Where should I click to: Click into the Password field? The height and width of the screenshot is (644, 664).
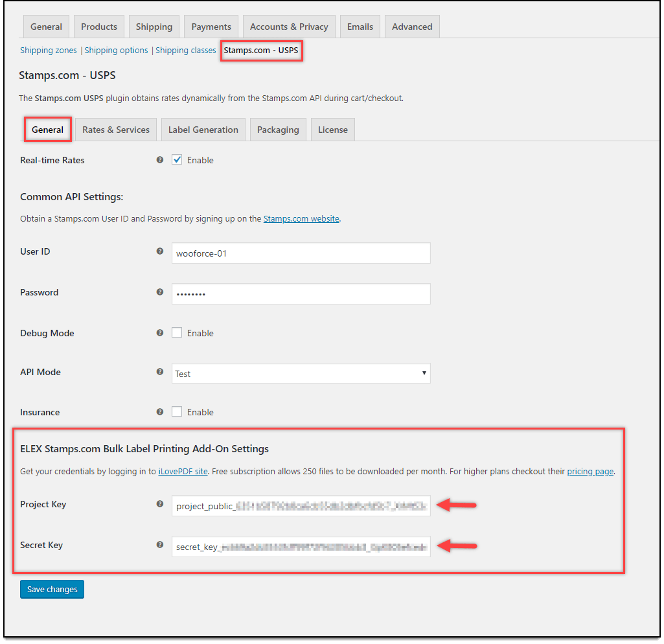(301, 294)
